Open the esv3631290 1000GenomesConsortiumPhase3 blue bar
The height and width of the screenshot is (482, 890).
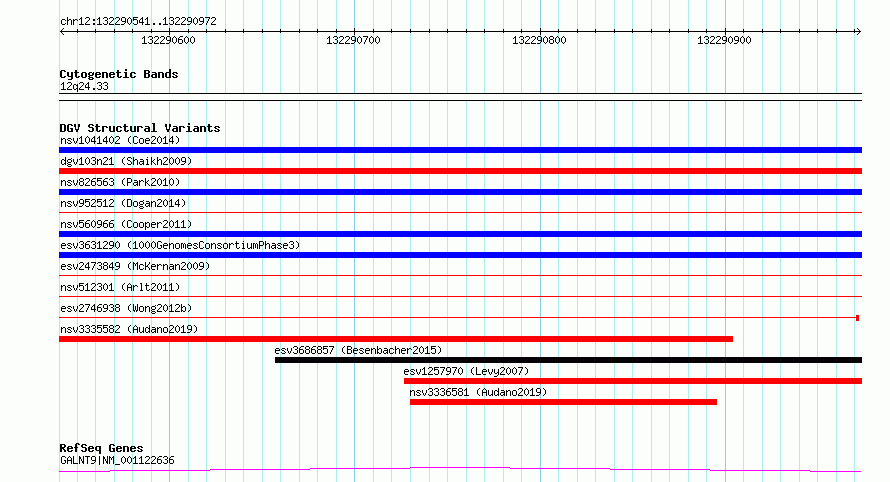coord(460,255)
